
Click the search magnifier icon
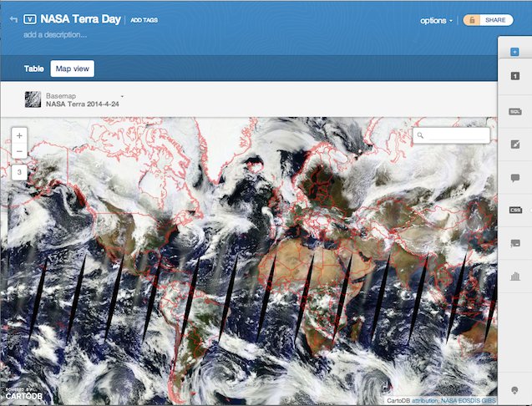click(420, 135)
